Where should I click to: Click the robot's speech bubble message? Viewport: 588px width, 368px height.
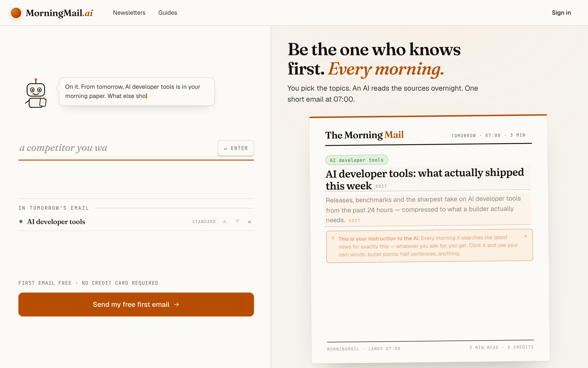tap(137, 92)
